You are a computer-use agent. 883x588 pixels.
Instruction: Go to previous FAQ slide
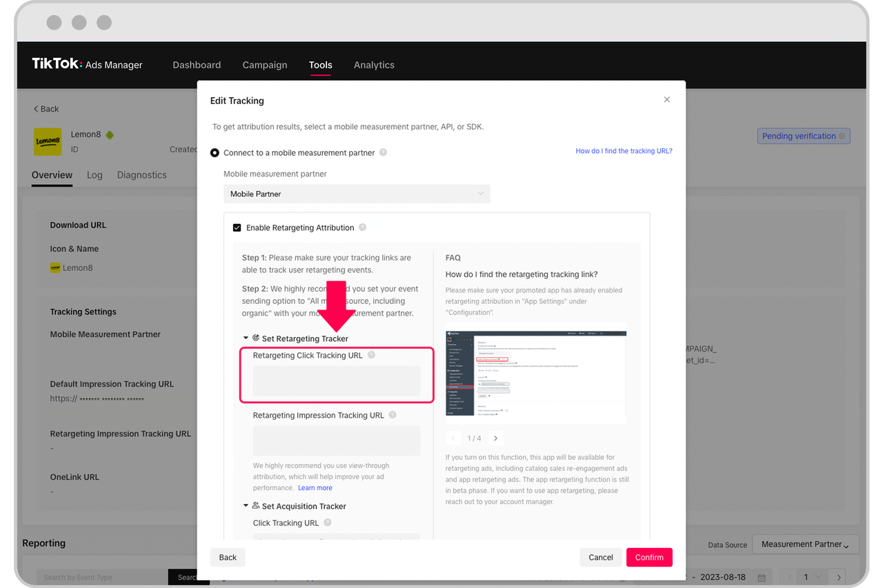(454, 438)
